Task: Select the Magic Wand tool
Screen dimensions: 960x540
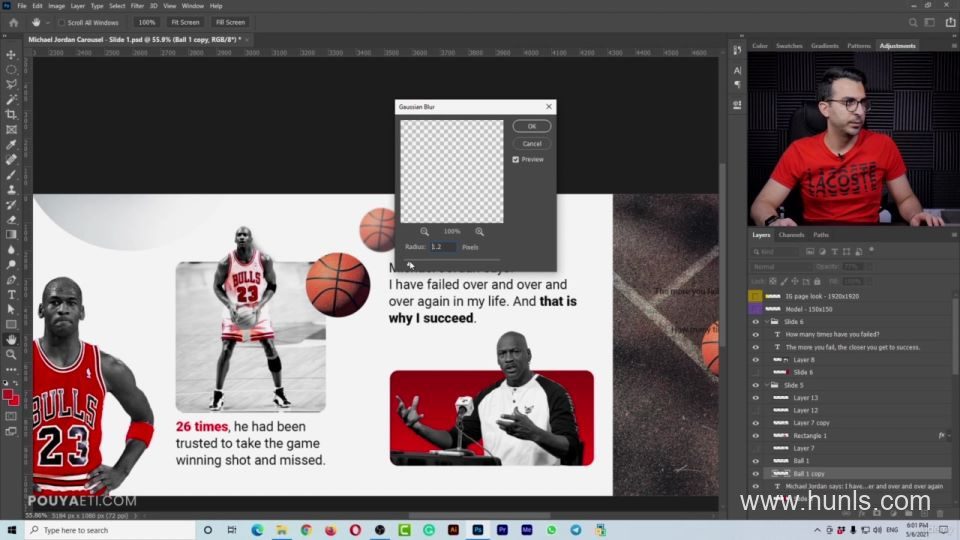Action: coord(11,99)
